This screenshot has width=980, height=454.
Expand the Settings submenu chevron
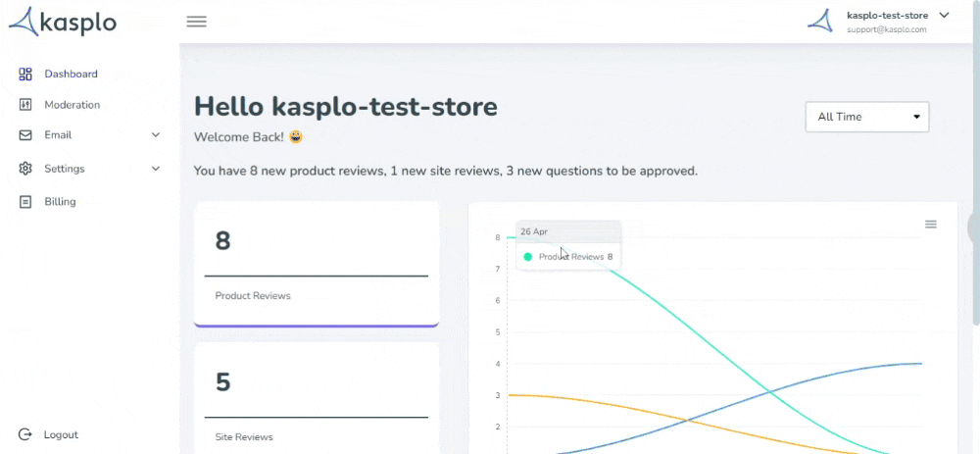(x=156, y=169)
